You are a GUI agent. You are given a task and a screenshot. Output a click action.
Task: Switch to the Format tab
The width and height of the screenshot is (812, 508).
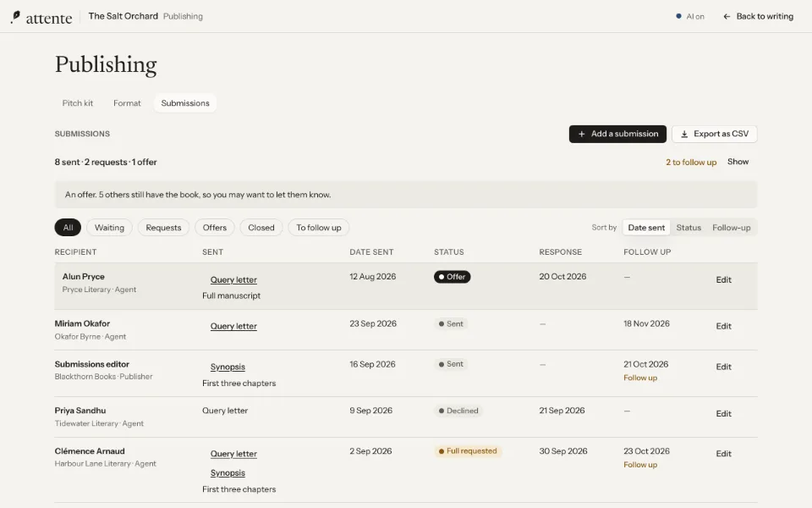pyautogui.click(x=127, y=103)
